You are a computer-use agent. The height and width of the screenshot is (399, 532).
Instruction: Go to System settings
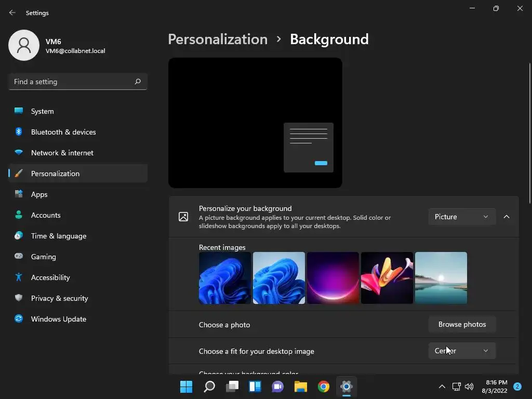point(78,111)
